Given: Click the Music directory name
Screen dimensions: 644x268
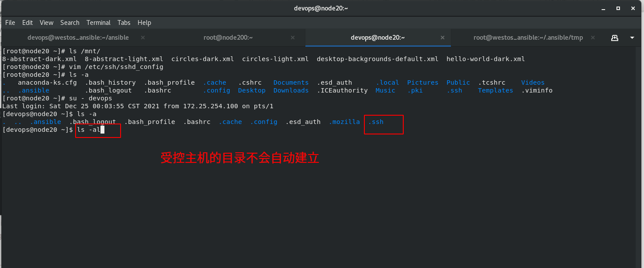Looking at the screenshot, I should tap(385, 90).
